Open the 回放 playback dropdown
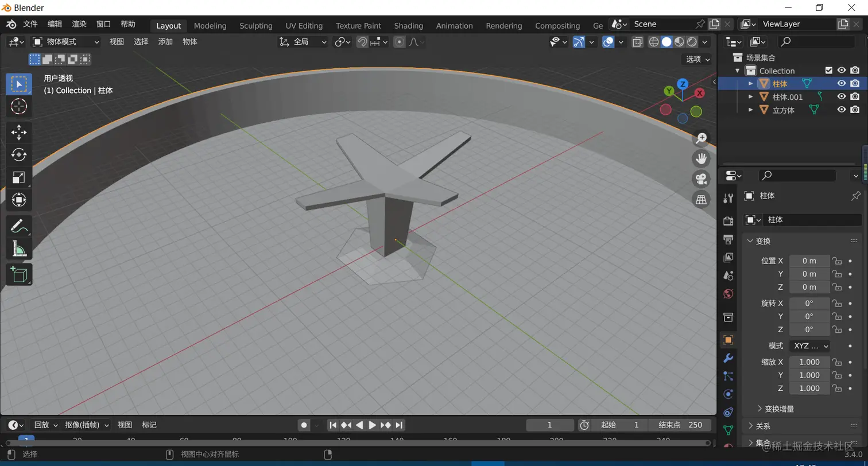This screenshot has height=466, width=868. (x=45, y=425)
